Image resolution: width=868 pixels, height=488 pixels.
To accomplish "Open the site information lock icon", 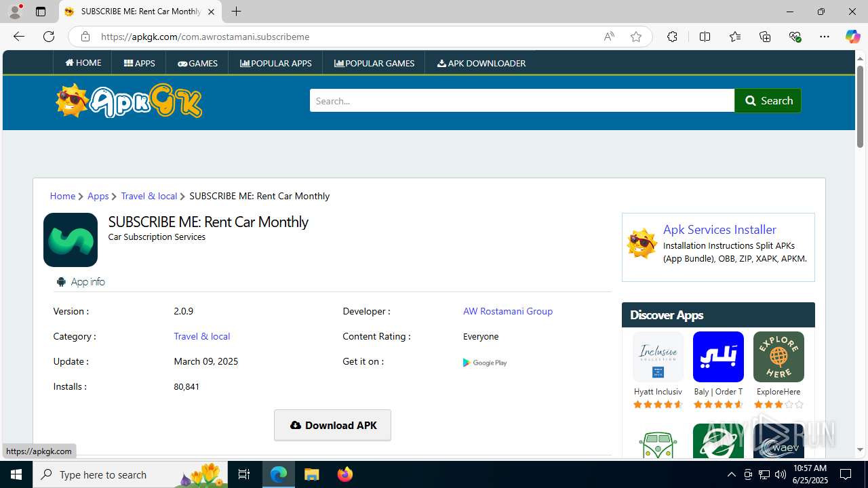I will 85,37.
